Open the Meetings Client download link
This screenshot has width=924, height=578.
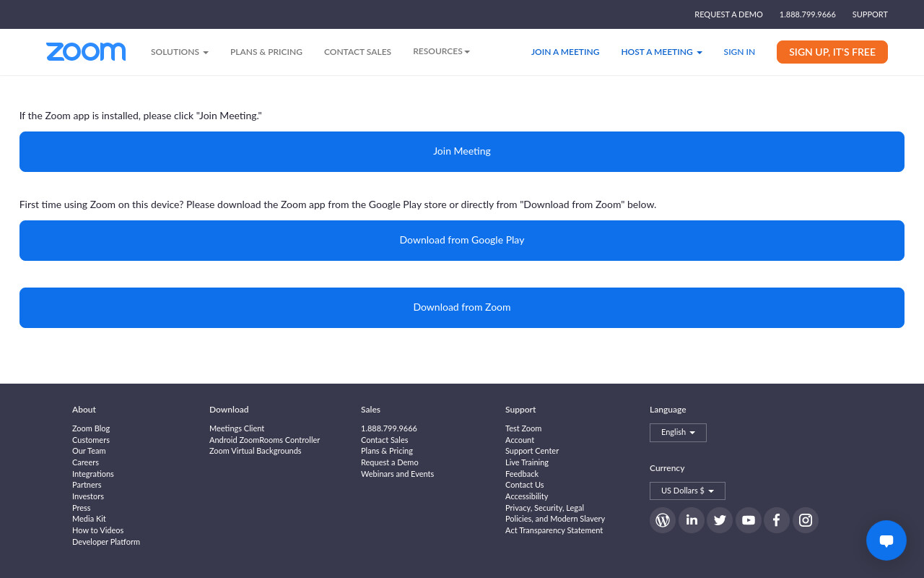(x=237, y=428)
